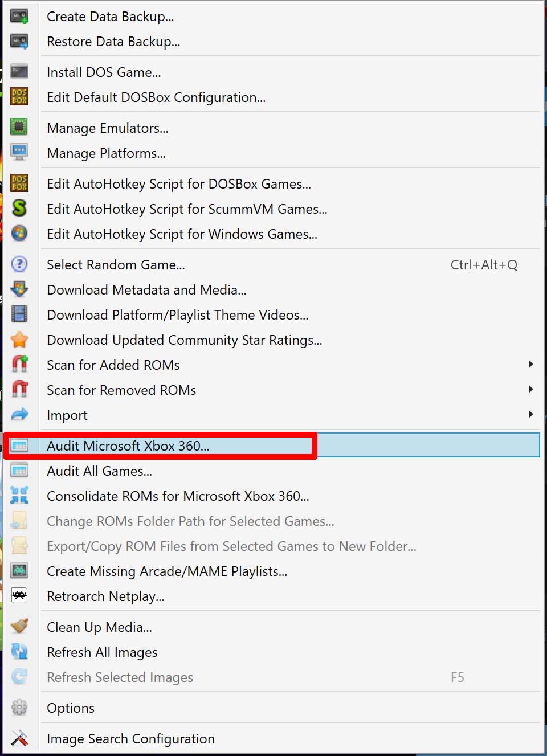Viewport: 547px width, 756px height.
Task: Click the question mark icon for Select Random Game
Action: click(19, 264)
